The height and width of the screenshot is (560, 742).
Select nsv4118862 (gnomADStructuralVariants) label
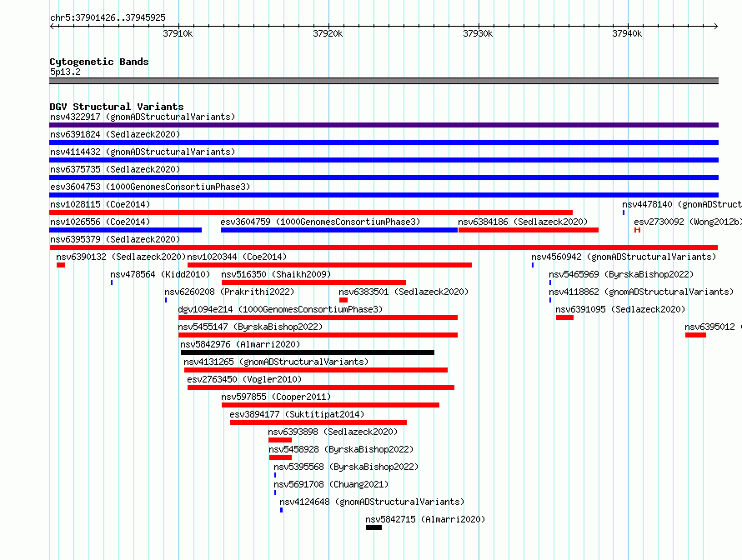(x=641, y=292)
